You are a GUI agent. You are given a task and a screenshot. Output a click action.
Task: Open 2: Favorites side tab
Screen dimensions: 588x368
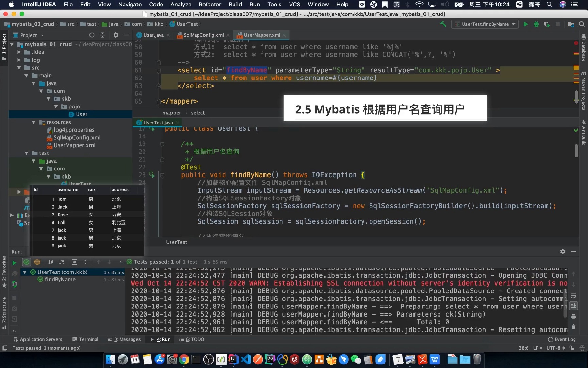pyautogui.click(x=4, y=272)
